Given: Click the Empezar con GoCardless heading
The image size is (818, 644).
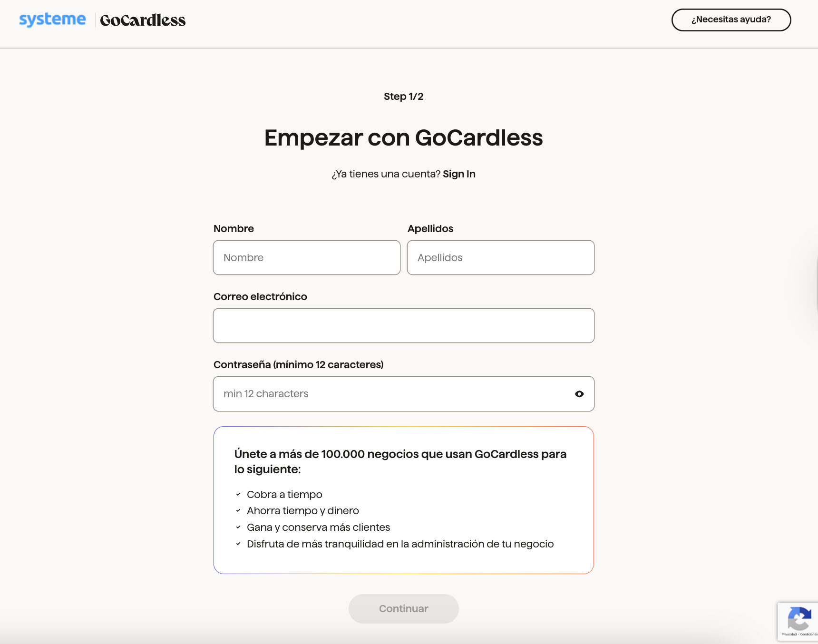Looking at the screenshot, I should point(404,138).
